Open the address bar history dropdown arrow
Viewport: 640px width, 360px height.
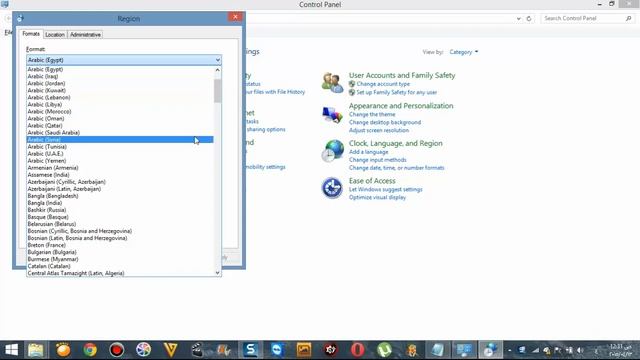coord(518,18)
